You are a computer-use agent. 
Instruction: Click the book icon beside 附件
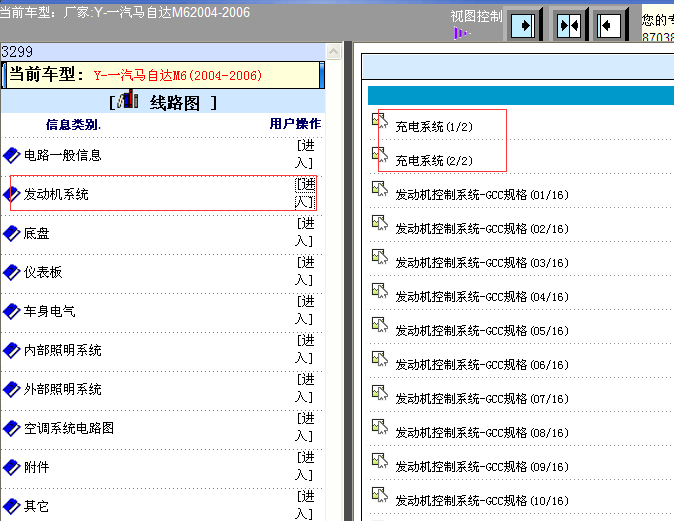pos(12,467)
